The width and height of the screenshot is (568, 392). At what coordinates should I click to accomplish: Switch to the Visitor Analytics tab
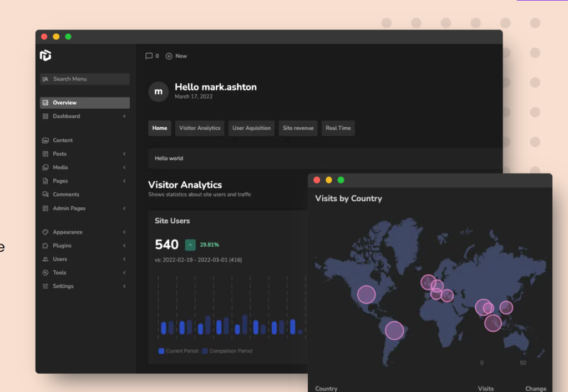tap(200, 128)
